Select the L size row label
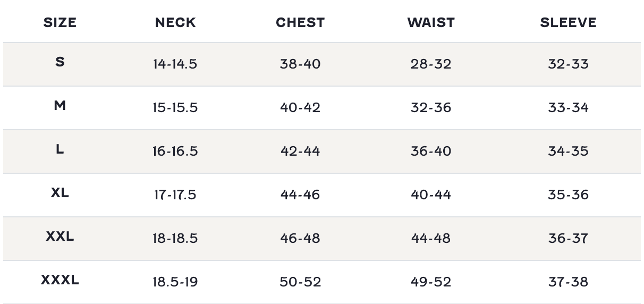Screen dimensions: 644x304 coord(60,149)
